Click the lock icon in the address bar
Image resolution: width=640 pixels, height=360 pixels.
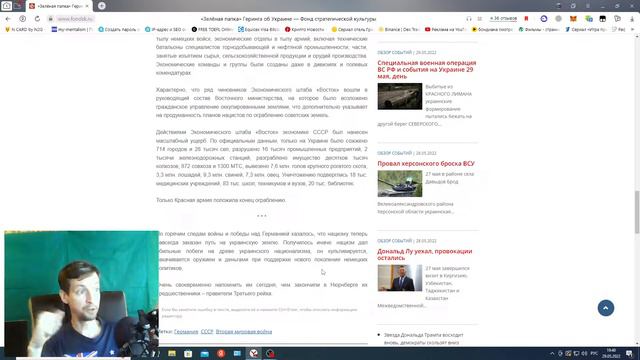click(x=51, y=19)
